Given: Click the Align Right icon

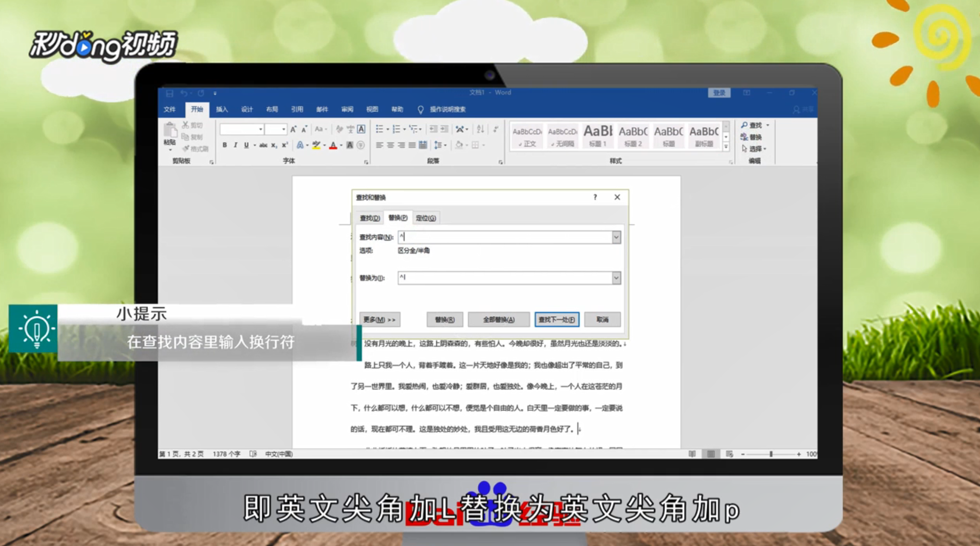Looking at the screenshot, I should tap(401, 145).
